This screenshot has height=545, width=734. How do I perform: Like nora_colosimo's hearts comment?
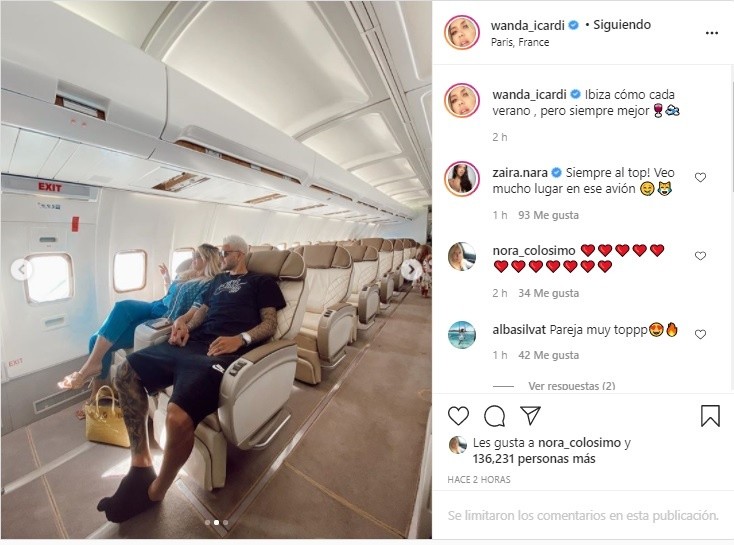pos(700,256)
